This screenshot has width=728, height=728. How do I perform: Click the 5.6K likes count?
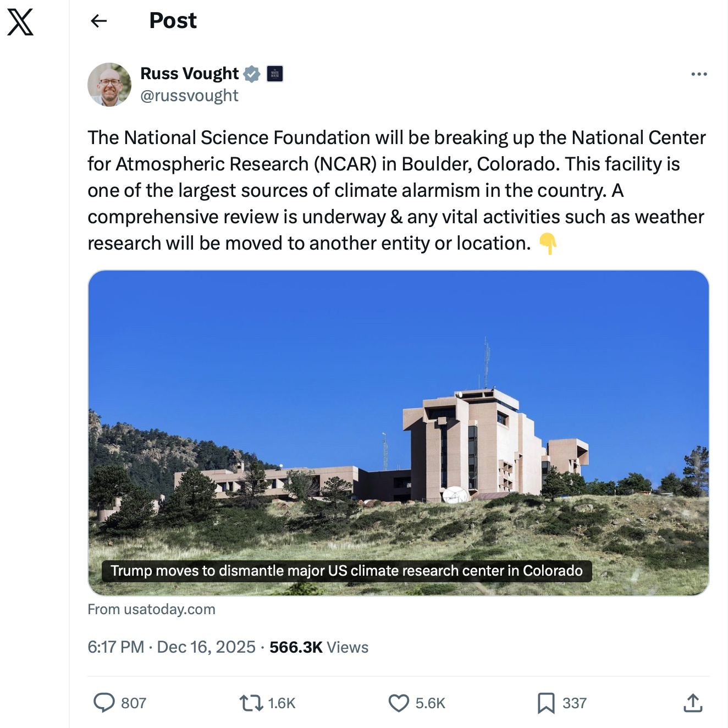(430, 703)
